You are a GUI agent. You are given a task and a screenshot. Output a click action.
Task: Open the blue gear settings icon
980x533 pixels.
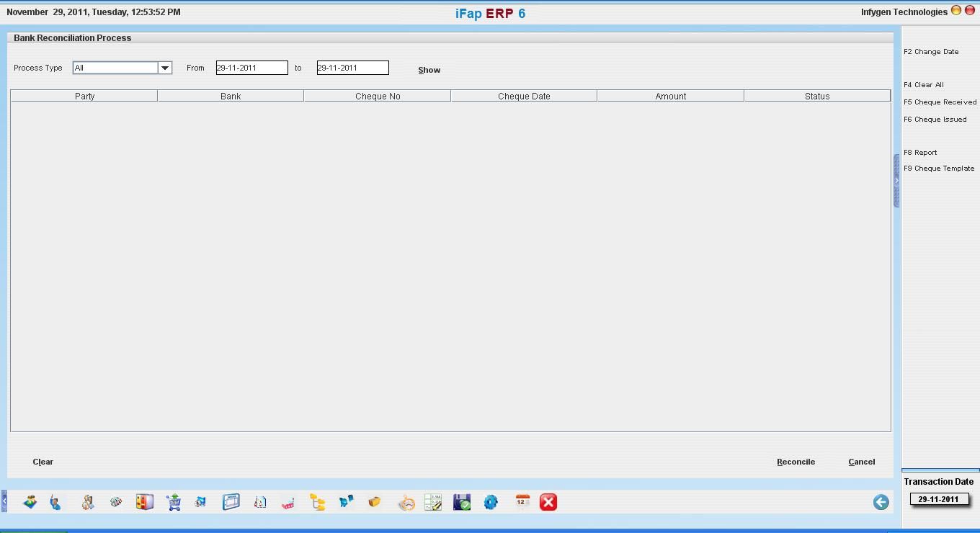tap(491, 502)
